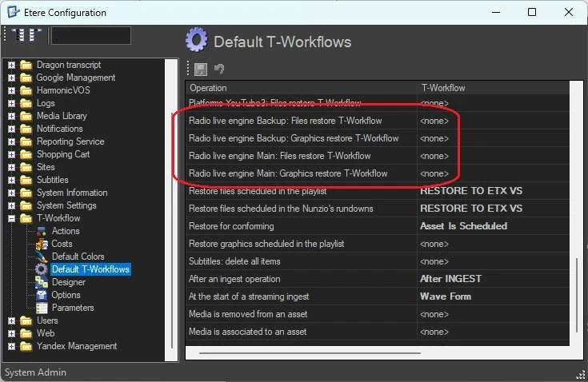
Task: Select the Costs icon in the tree
Action: [42, 244]
